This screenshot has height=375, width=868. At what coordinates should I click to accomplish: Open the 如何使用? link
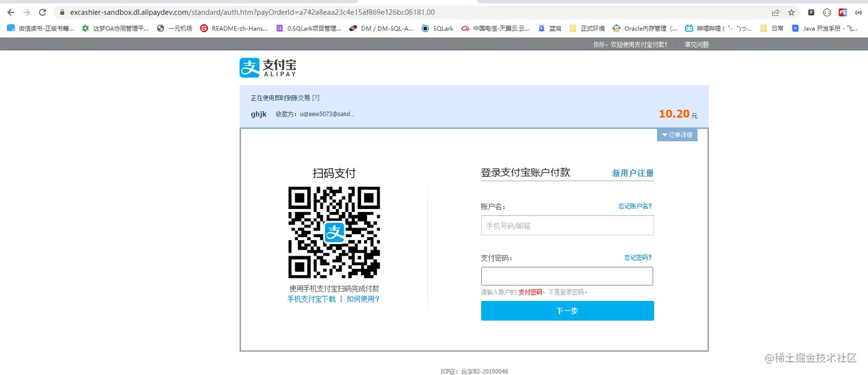[363, 299]
